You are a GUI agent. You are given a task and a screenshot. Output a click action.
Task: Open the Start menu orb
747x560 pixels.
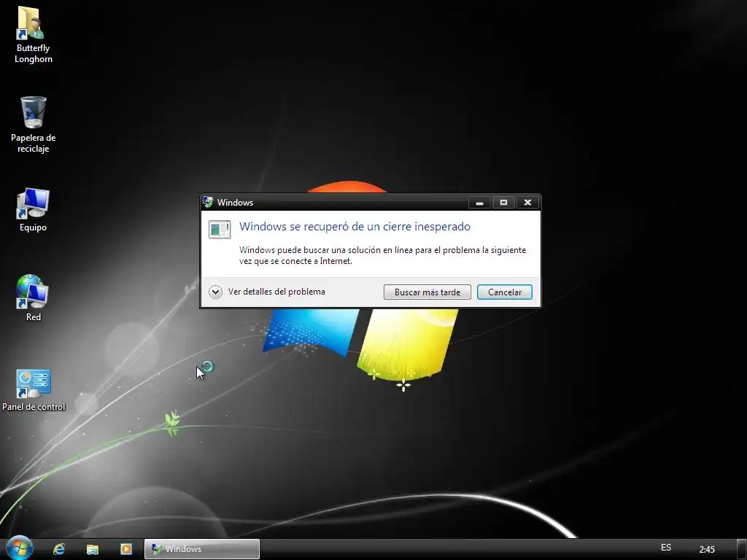(x=20, y=548)
